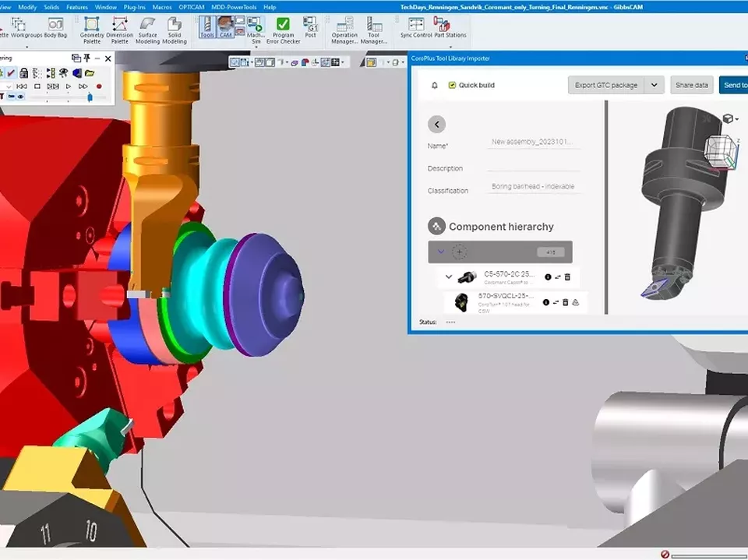Viewport: 748px width, 560px height.
Task: Open Surface Modeling tools
Action: click(147, 30)
